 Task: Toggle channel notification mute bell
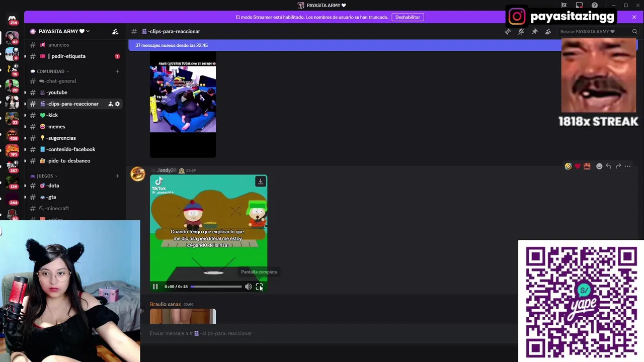coord(521,31)
